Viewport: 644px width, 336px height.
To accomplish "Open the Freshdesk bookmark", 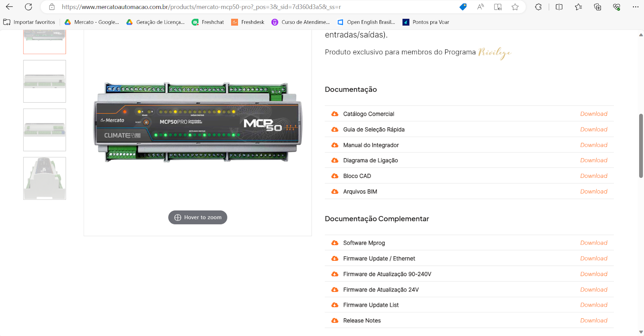I will point(248,22).
